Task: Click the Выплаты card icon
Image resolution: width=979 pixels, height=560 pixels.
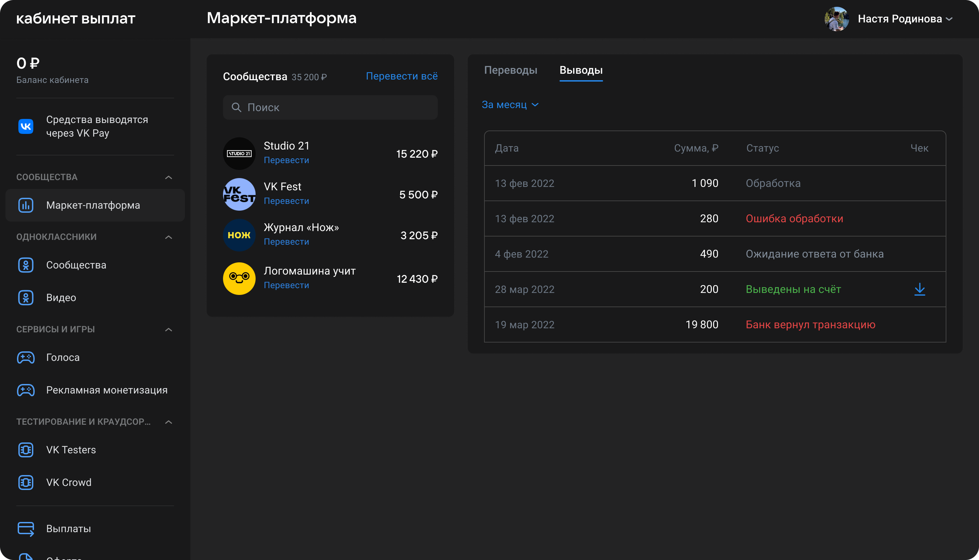Action: coord(26,528)
